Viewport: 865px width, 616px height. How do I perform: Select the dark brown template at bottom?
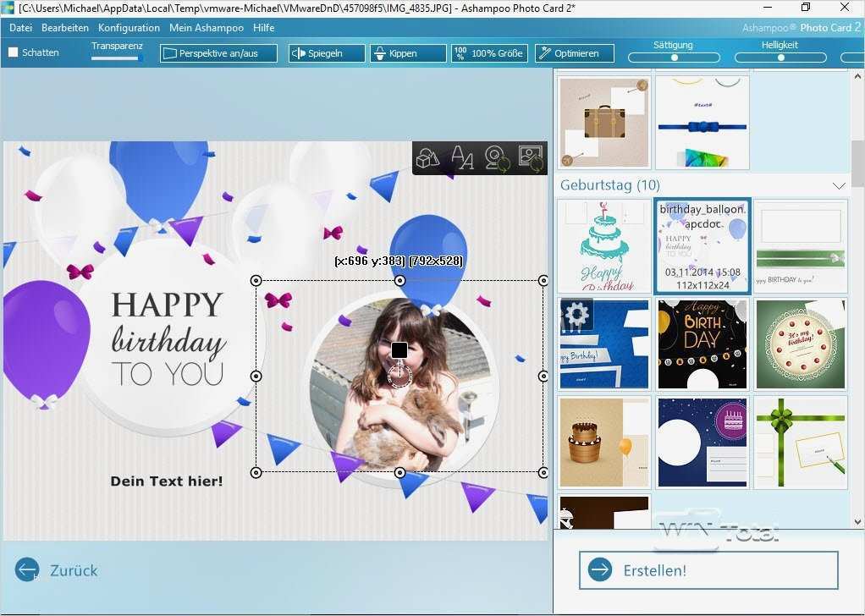(x=604, y=512)
